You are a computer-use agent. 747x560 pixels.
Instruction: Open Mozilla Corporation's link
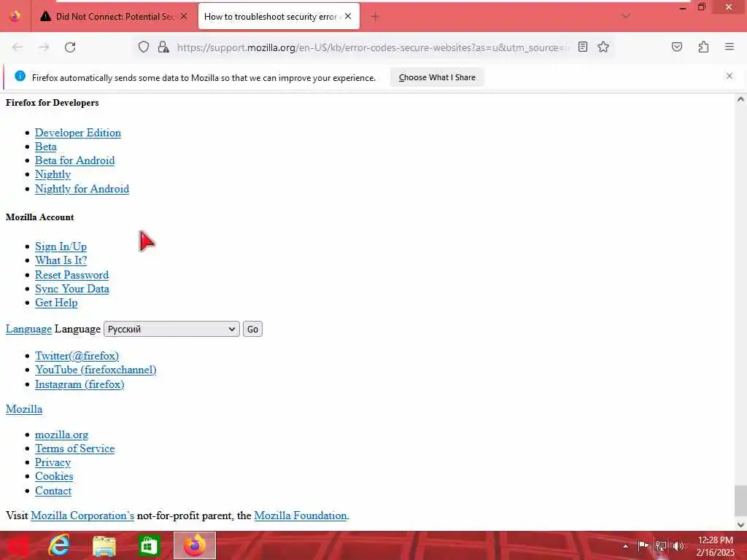point(82,516)
